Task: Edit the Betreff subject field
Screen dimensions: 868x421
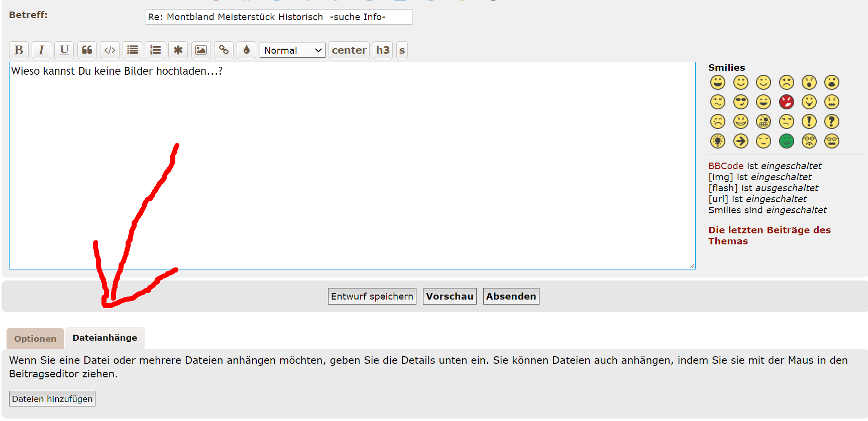Action: click(279, 17)
